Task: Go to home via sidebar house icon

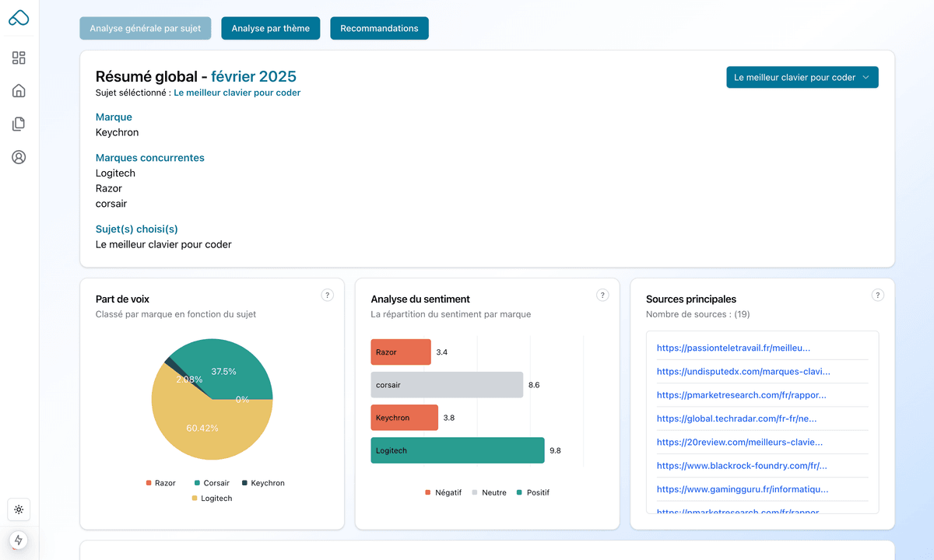Action: pos(19,91)
